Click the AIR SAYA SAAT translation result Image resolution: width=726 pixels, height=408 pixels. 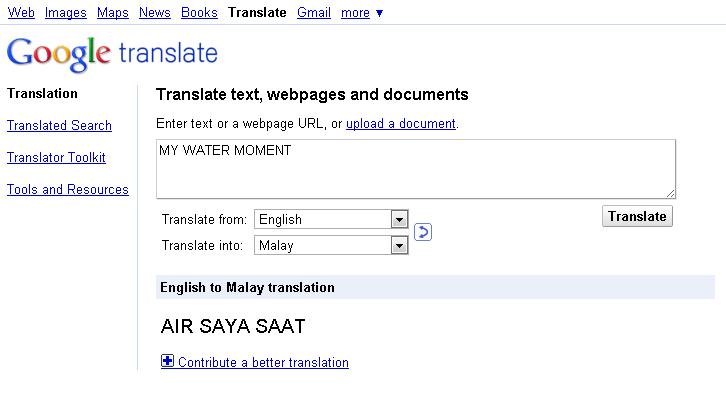point(233,326)
